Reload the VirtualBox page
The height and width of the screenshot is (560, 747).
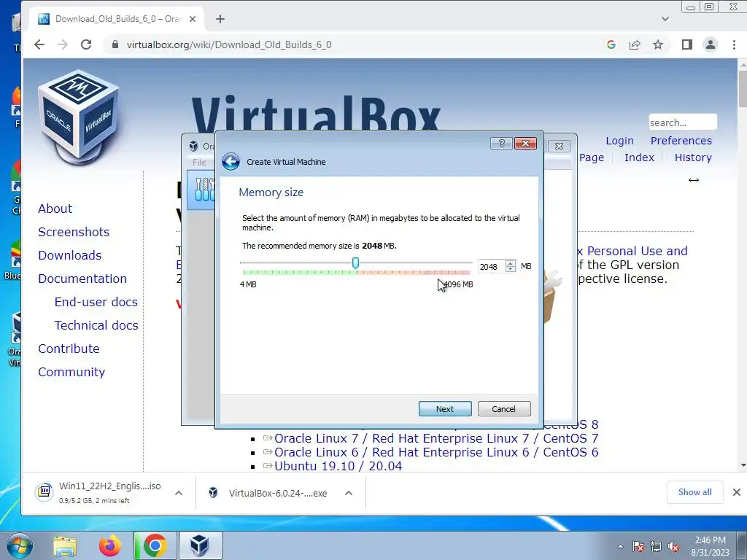click(x=86, y=44)
